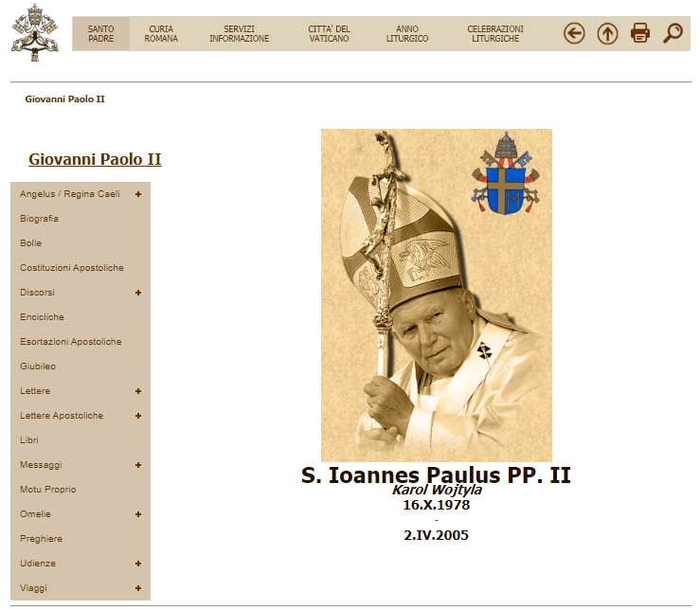Click the Omelie label
This screenshot has height=609, width=700.
click(35, 514)
